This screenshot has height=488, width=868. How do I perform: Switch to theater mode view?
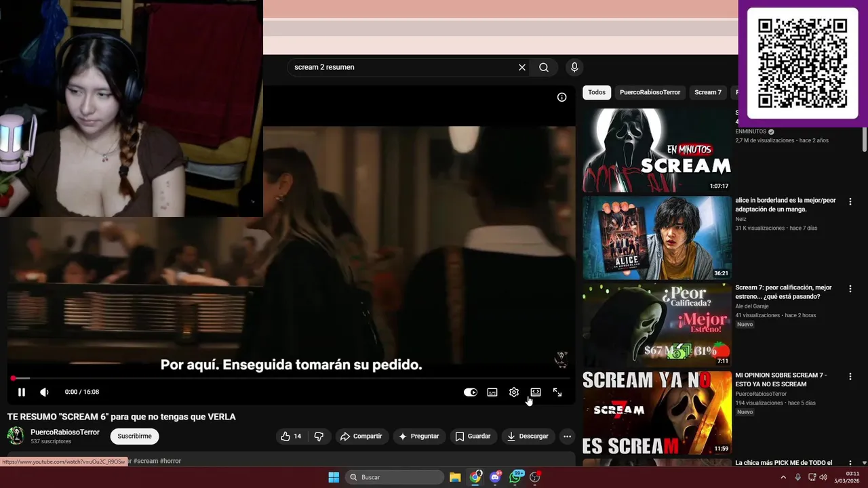536,392
